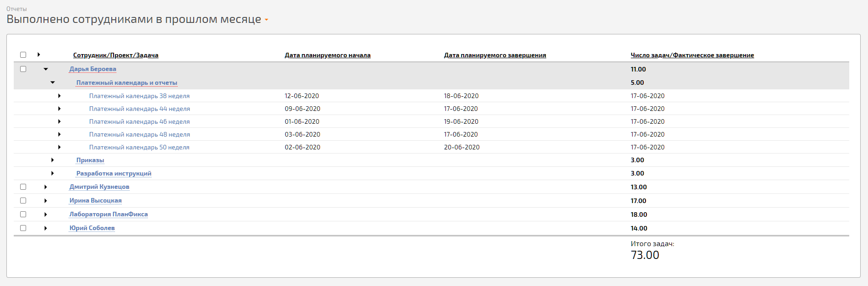Open the Приказы project link
The width and height of the screenshot is (868, 286).
90,160
